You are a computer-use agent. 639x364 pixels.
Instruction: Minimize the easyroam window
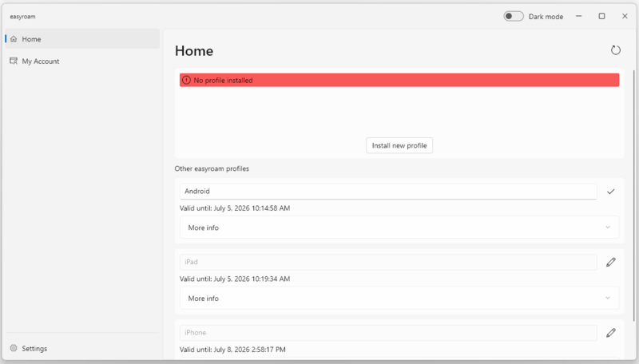[x=578, y=16]
